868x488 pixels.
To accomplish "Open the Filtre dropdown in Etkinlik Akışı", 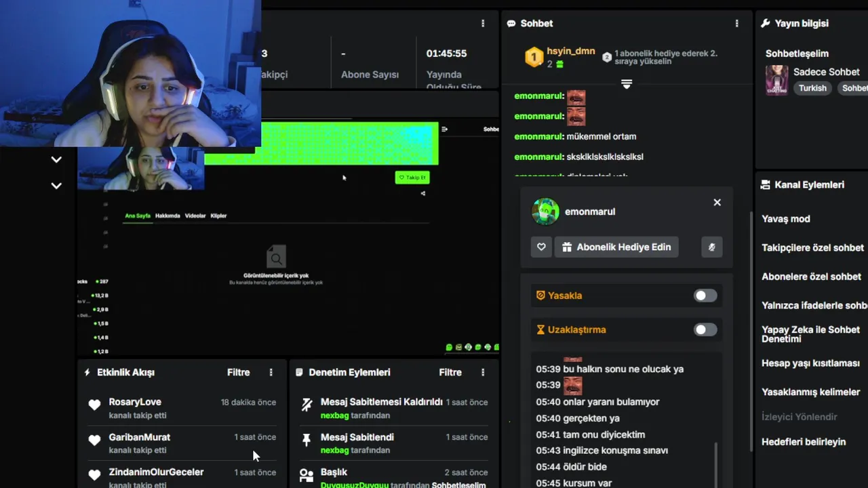I will [x=238, y=372].
